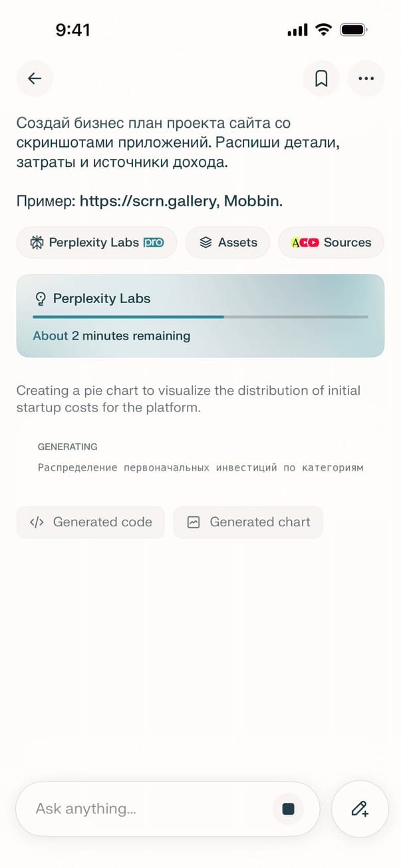View the Generated code

(x=90, y=522)
